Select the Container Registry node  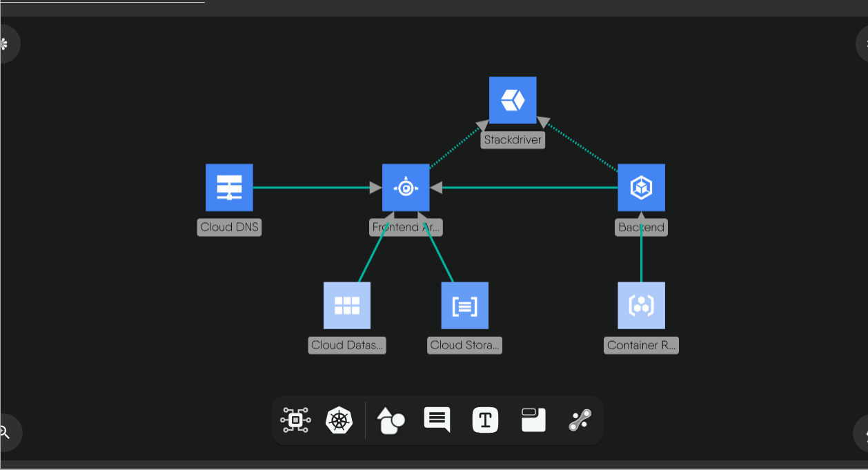click(x=641, y=305)
